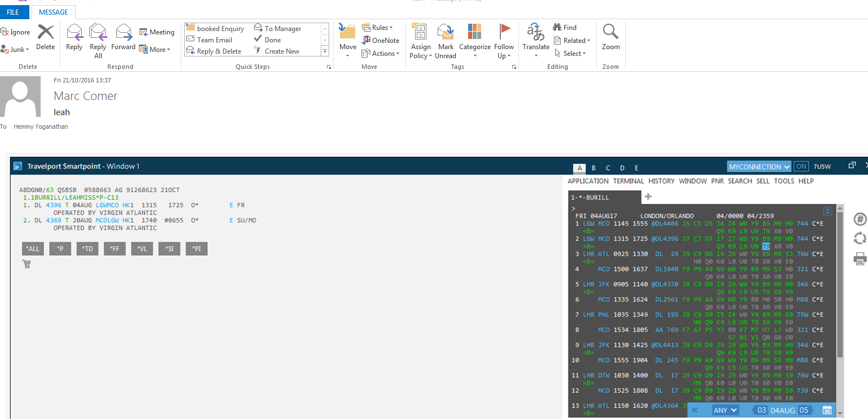Expand the More respond options dropdown

point(154,50)
